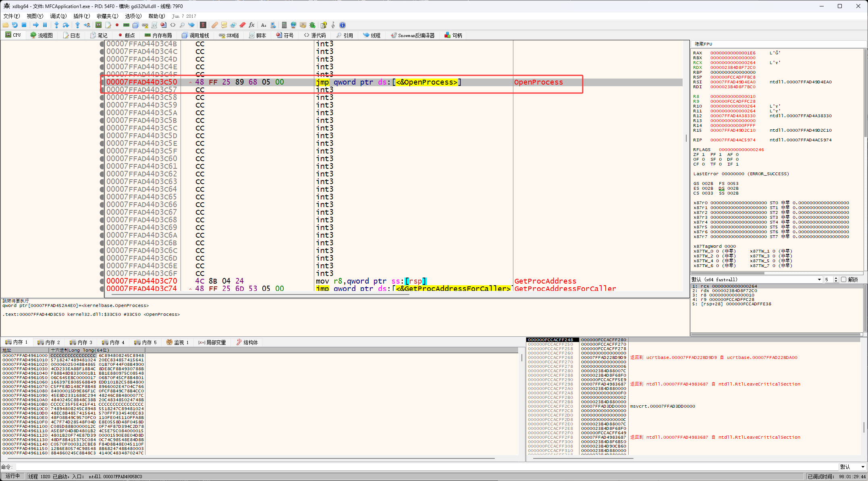Open the 调试 menu
This screenshot has height=481, width=868.
pyautogui.click(x=58, y=16)
